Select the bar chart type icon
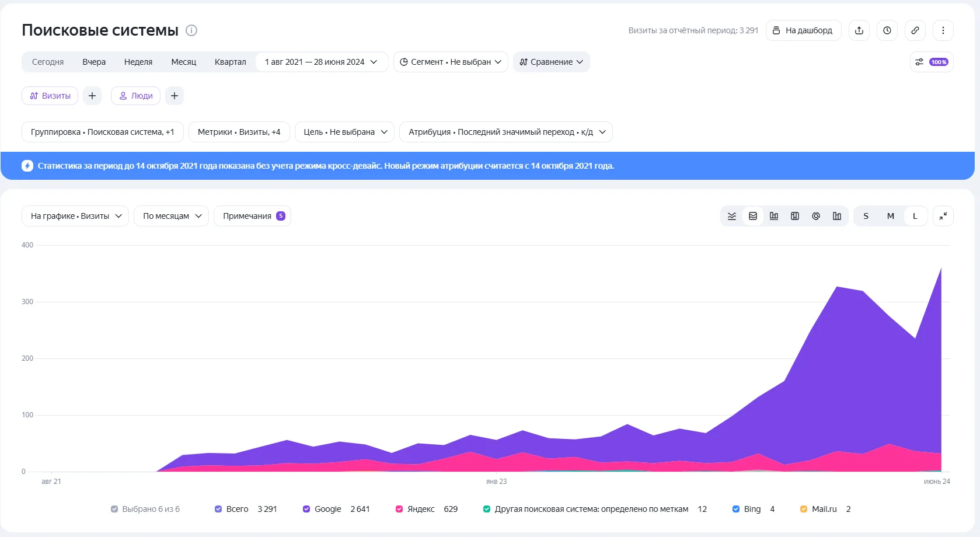980x537 pixels. pyautogui.click(x=774, y=216)
